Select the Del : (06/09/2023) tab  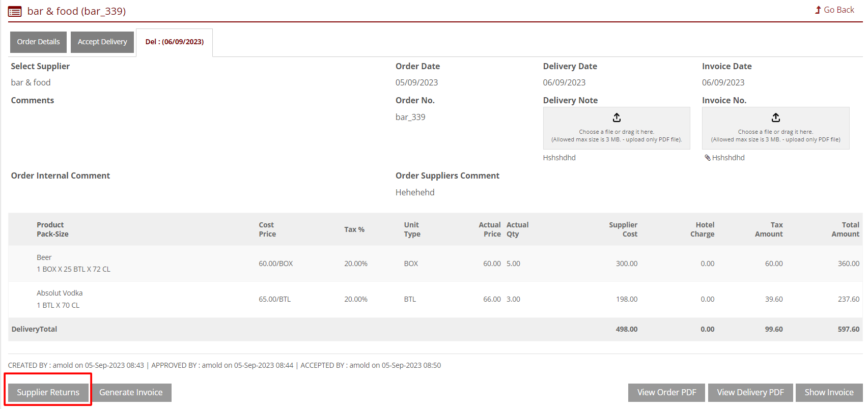174,42
